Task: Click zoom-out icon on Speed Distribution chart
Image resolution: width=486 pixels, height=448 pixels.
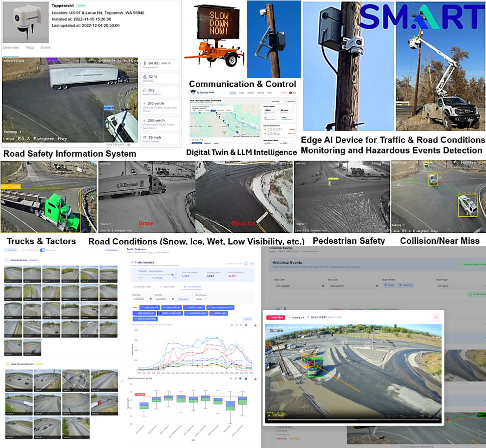Action: (236, 378)
